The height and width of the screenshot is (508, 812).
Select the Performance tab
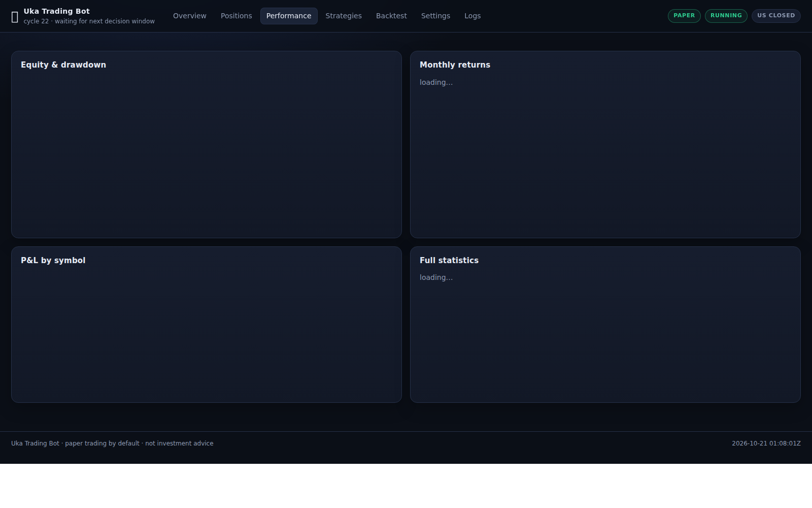pyautogui.click(x=289, y=16)
